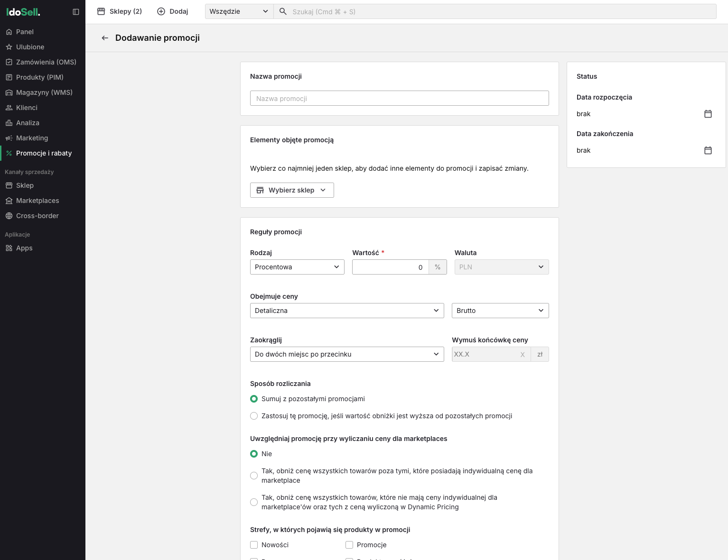
Task: Open the Brutto dropdown
Action: [500, 311]
